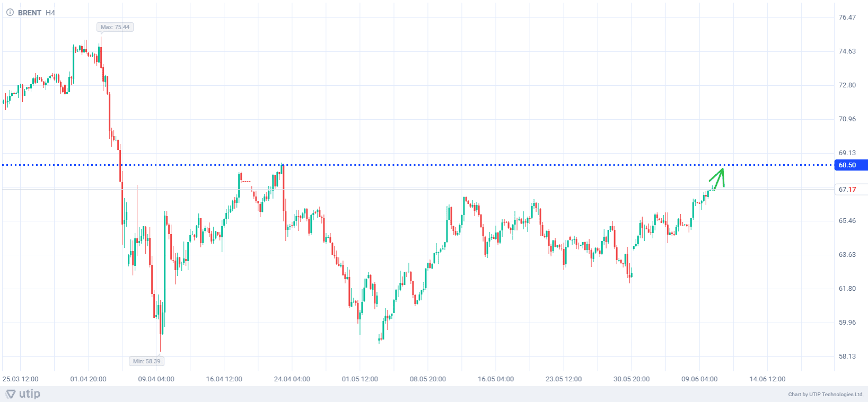Click the Min: 58.39 price tag
Screen dimensions: 868x402
(146, 361)
